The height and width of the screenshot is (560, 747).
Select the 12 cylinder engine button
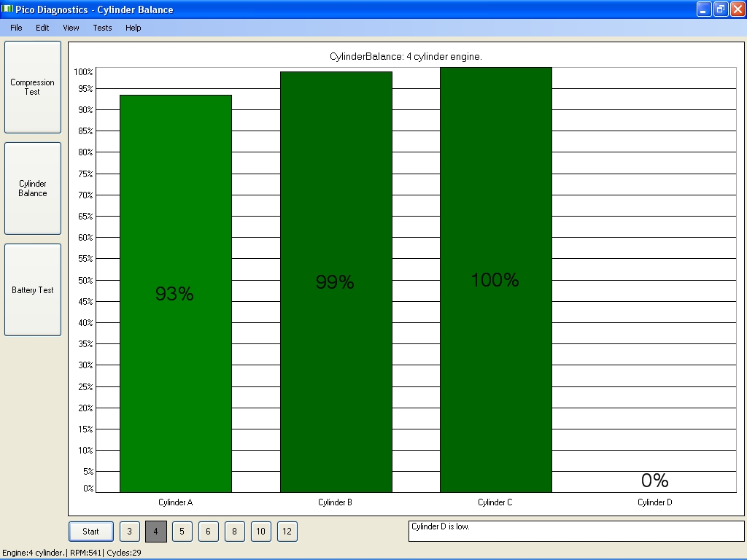click(x=287, y=532)
